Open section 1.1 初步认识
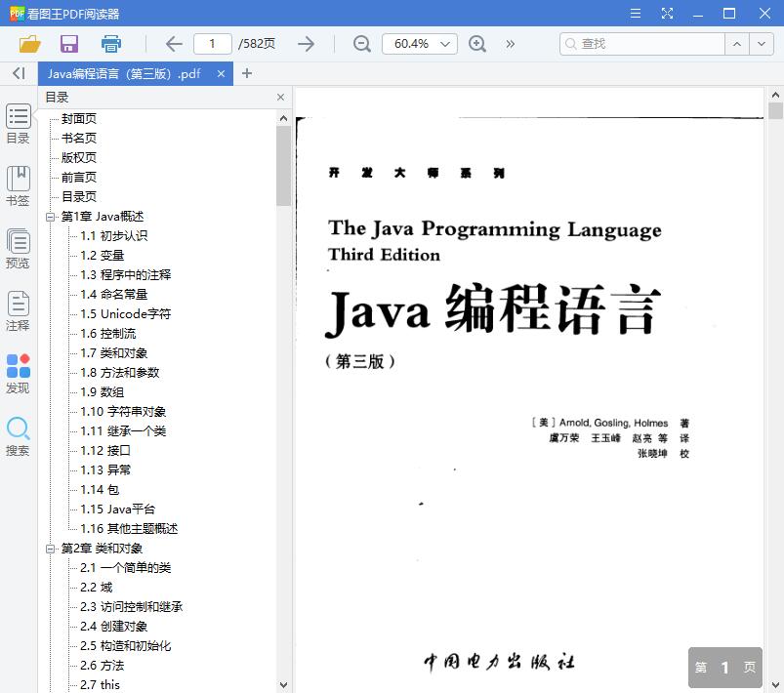The width and height of the screenshot is (784, 693). (x=113, y=236)
